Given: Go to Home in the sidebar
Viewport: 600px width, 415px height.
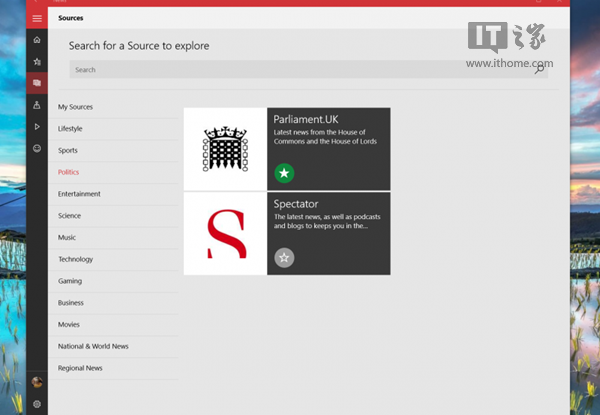Looking at the screenshot, I should click(37, 40).
